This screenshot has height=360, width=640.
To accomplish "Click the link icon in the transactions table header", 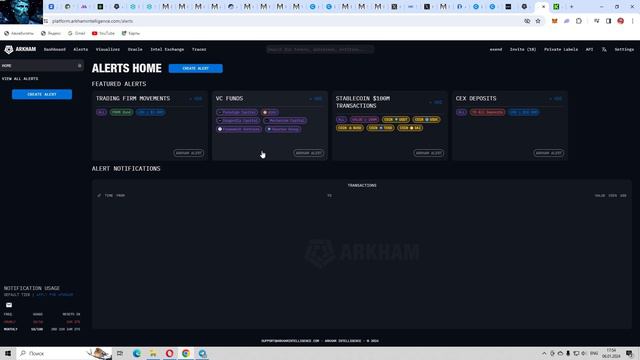I will click(99, 196).
